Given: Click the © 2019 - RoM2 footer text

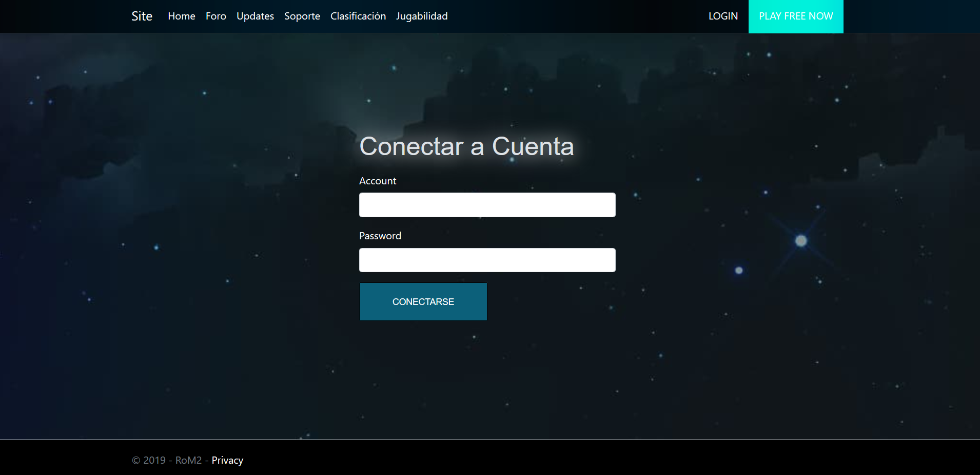Looking at the screenshot, I should (167, 461).
